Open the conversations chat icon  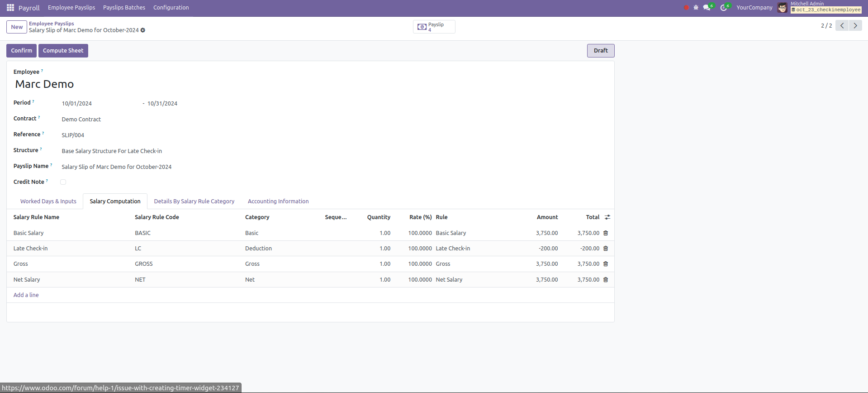pyautogui.click(x=707, y=8)
